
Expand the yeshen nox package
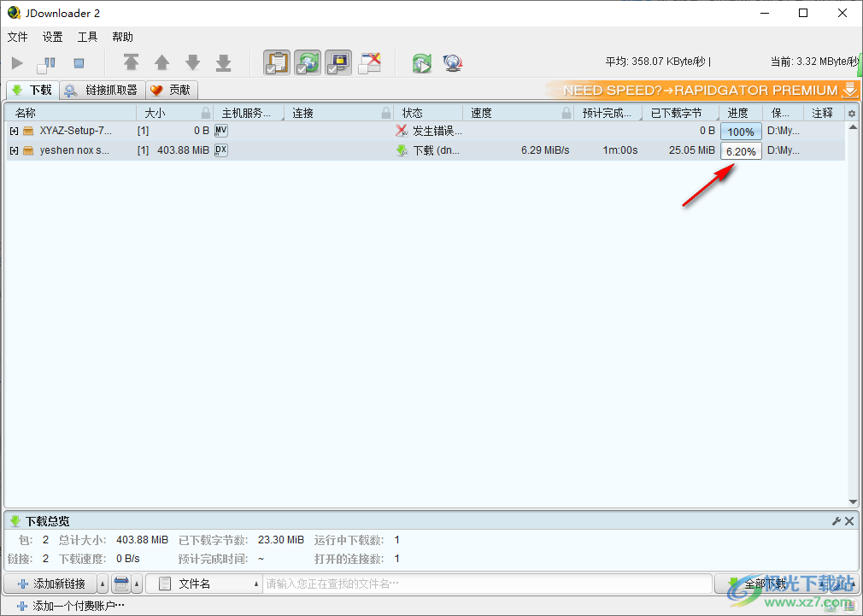pos(15,150)
